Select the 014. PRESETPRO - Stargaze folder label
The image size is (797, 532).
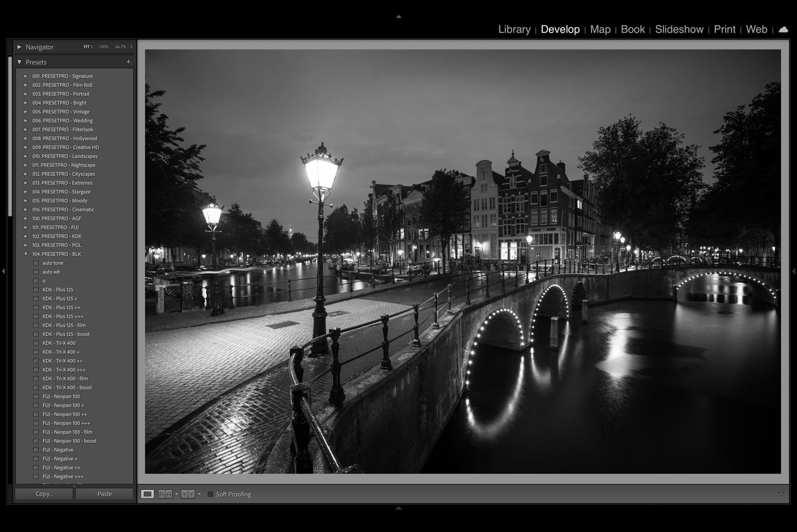(x=61, y=192)
